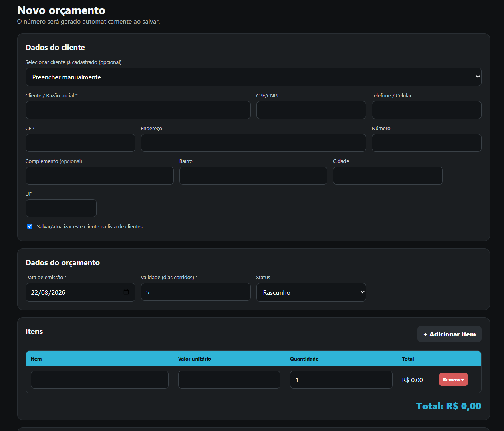Focus the Valor unitário input

[x=229, y=379]
